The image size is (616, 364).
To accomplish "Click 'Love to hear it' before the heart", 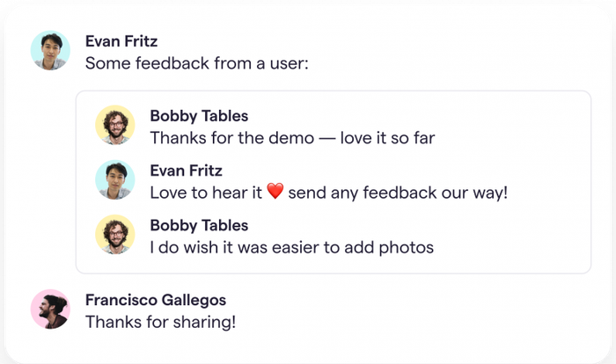I will click(206, 193).
